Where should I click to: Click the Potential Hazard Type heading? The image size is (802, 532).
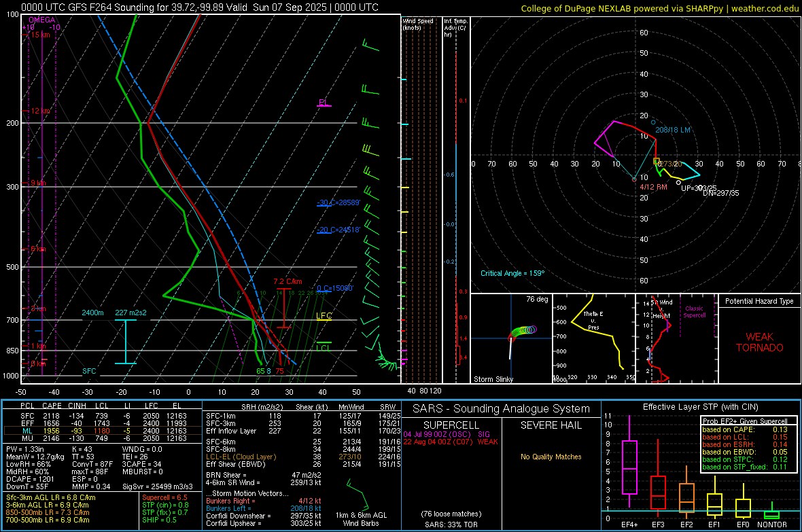[759, 301]
